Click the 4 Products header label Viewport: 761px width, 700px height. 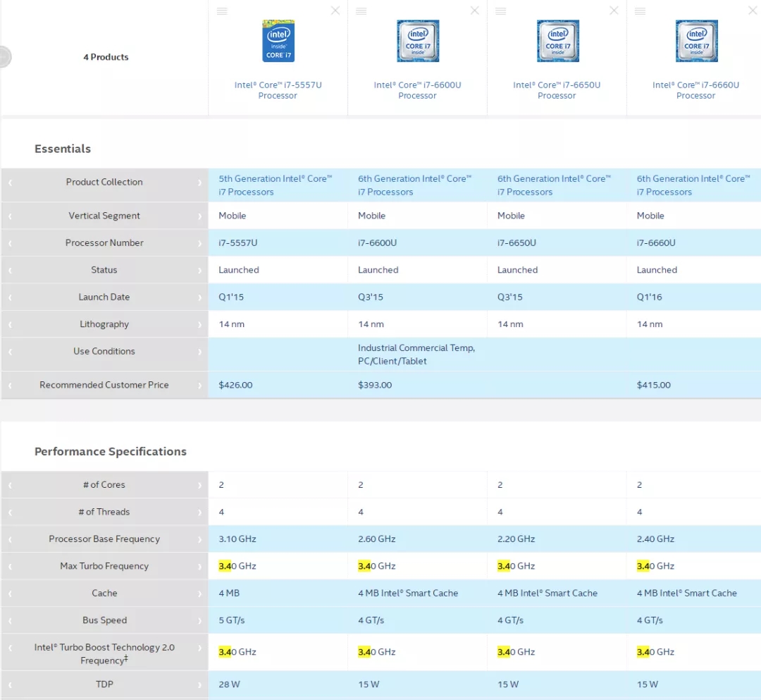coord(106,57)
